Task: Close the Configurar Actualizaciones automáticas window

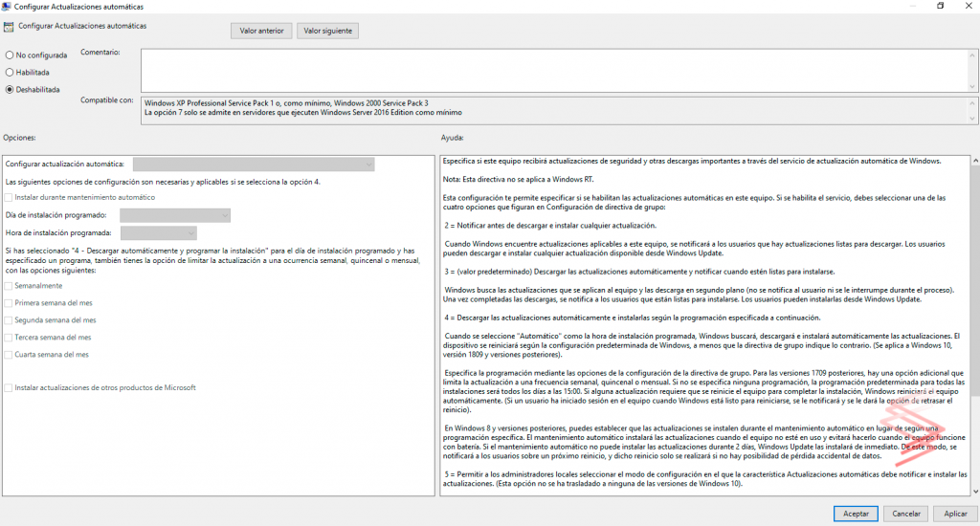Action: coord(969,6)
